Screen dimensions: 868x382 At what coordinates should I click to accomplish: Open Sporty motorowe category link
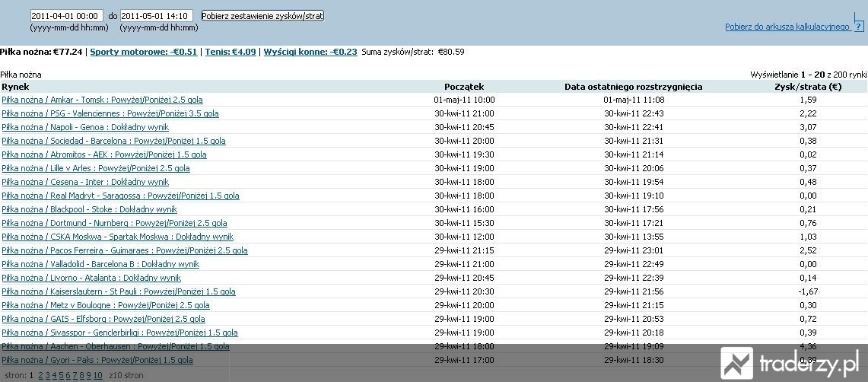tap(143, 52)
